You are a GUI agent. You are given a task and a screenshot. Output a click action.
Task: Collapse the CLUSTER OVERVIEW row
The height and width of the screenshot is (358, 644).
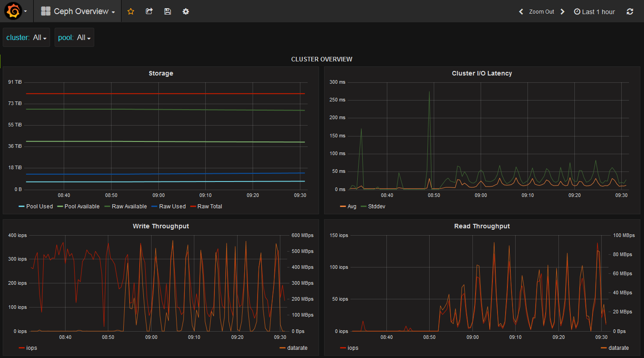pyautogui.click(x=322, y=59)
